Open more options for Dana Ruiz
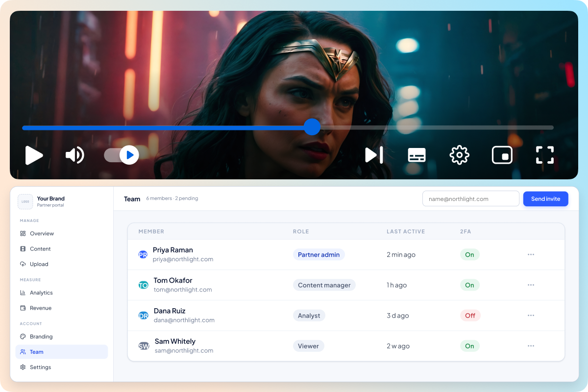The height and width of the screenshot is (392, 588). (531, 316)
